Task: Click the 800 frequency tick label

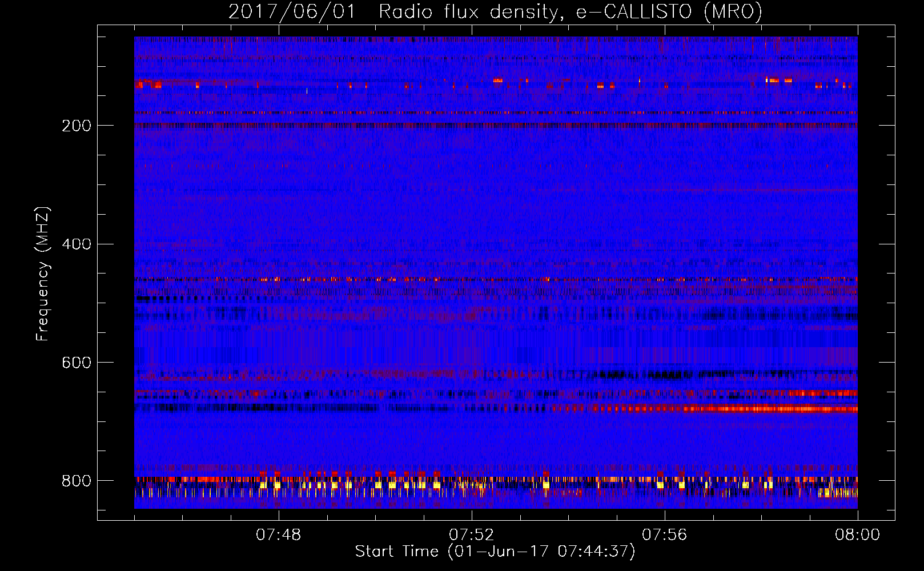Action: [76, 481]
